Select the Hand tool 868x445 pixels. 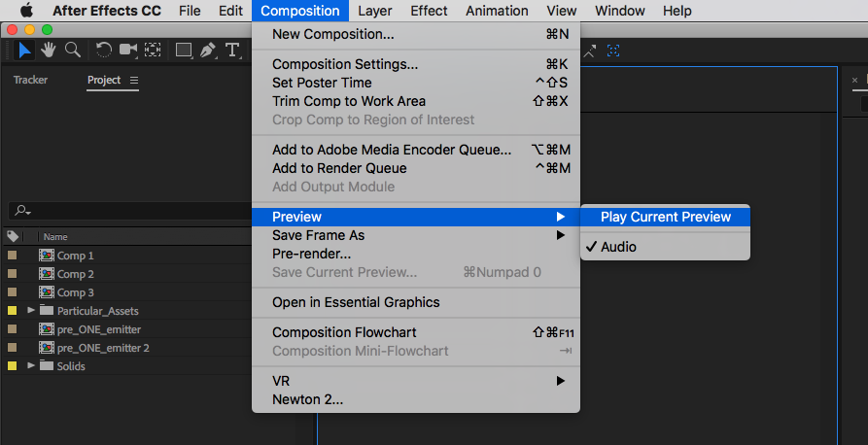49,51
